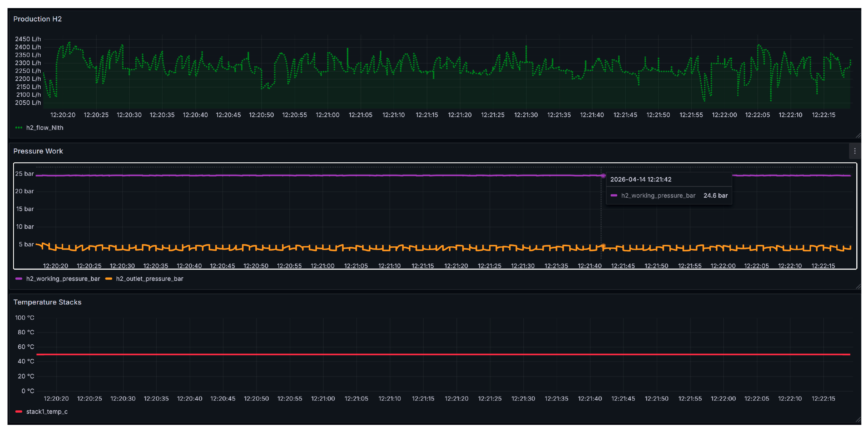Click the 15 bar axis label
This screenshot has width=868, height=431.
25,209
